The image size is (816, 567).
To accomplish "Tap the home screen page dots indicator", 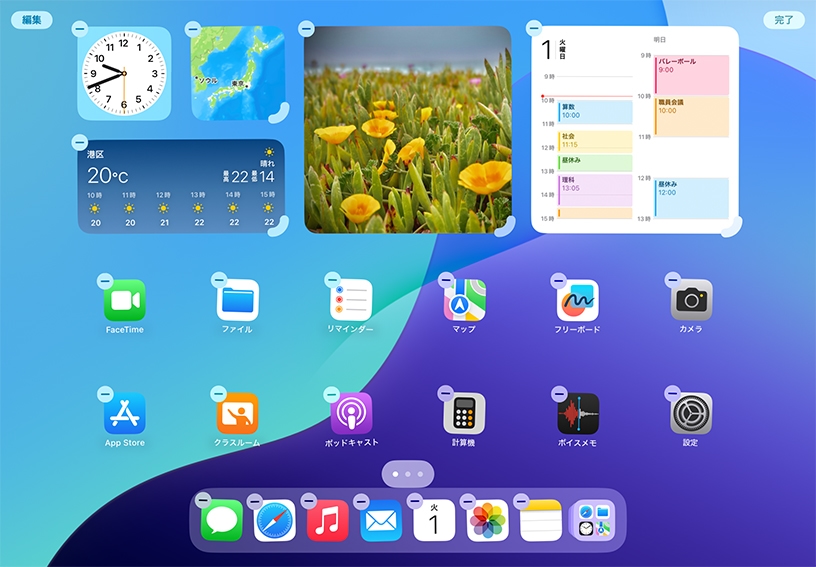I will pos(407,474).
